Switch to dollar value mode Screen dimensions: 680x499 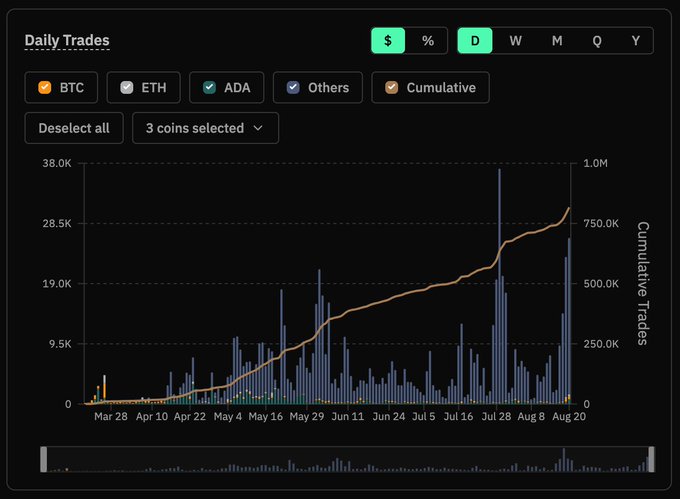pyautogui.click(x=388, y=41)
